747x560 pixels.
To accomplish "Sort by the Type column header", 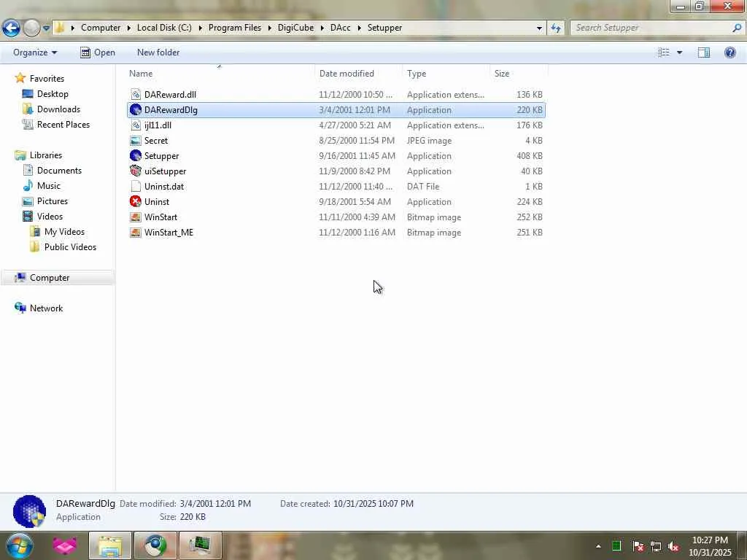I will 417,74.
